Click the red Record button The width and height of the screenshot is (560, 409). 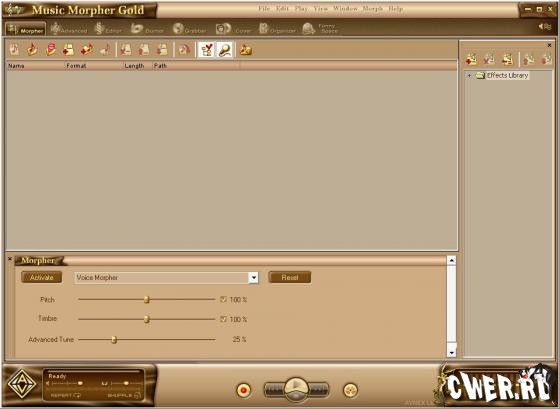tap(244, 390)
